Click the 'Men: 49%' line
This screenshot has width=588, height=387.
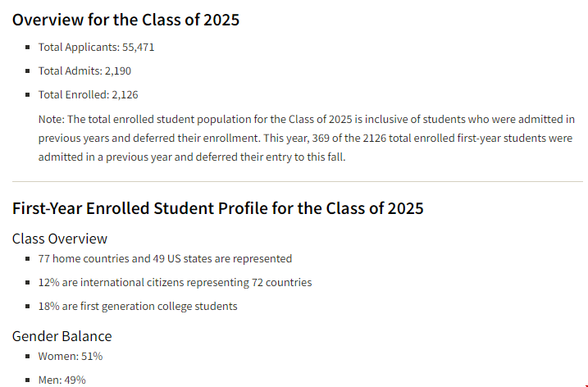(62, 380)
